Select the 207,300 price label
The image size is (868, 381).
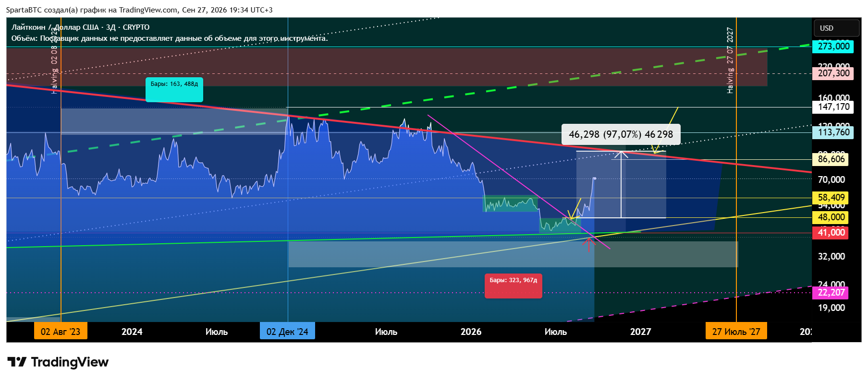[x=832, y=73]
